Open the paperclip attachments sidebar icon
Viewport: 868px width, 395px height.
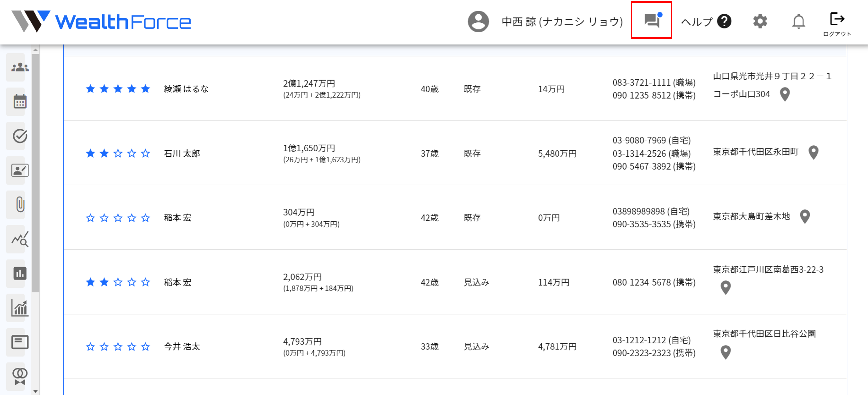click(x=20, y=205)
